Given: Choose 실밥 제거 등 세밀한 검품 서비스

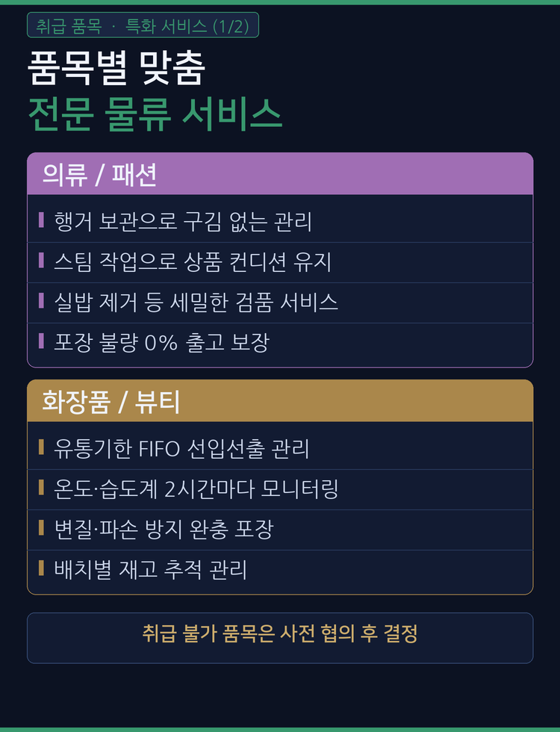Looking at the screenshot, I should [x=196, y=303].
